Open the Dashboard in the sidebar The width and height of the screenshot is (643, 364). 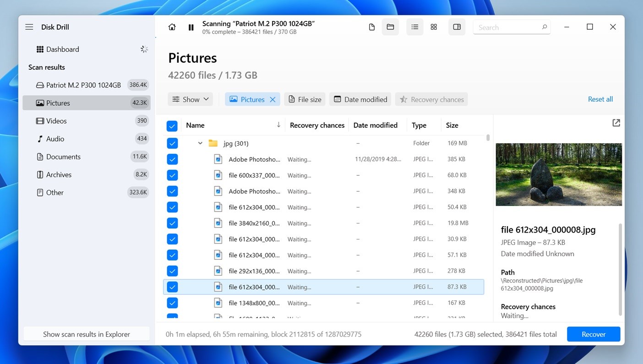click(86, 49)
